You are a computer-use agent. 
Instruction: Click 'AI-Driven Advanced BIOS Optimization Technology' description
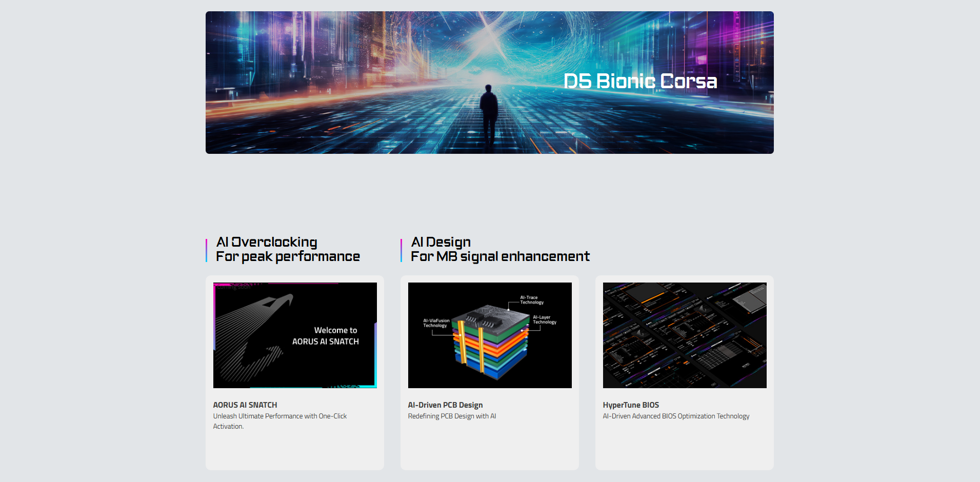click(x=676, y=416)
